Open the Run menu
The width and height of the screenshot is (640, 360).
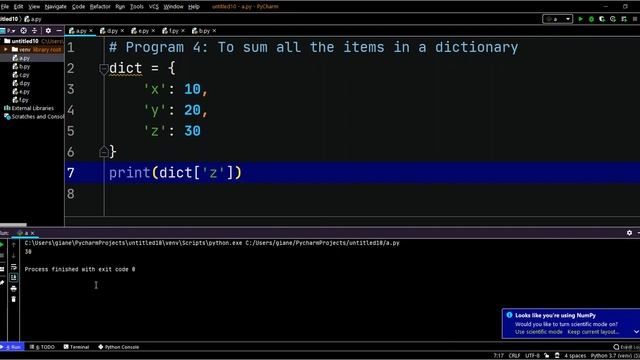click(x=120, y=7)
